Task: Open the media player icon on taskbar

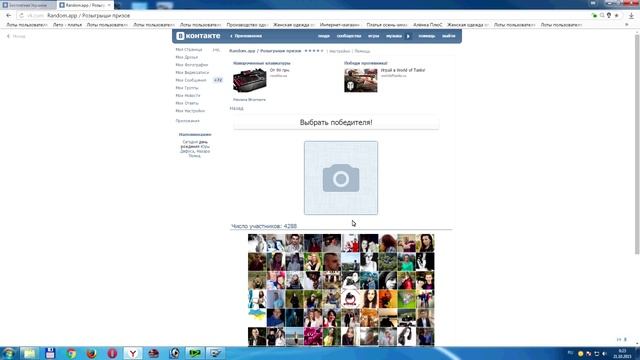Action: [x=174, y=353]
